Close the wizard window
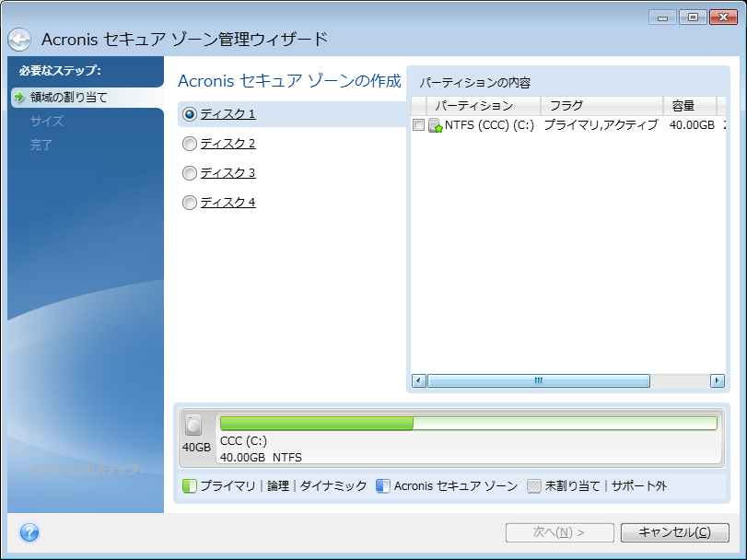 [723, 17]
